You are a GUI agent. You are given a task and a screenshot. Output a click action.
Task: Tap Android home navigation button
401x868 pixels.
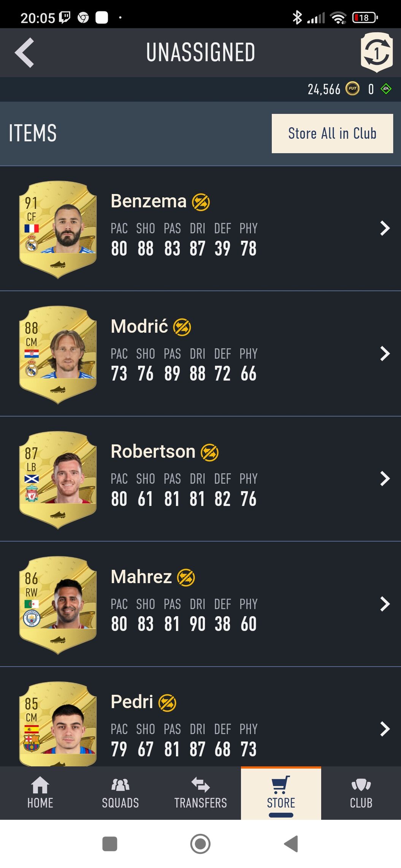tap(200, 844)
